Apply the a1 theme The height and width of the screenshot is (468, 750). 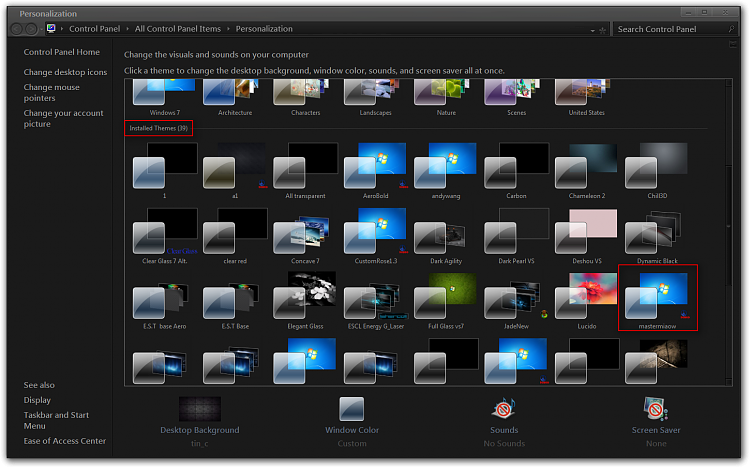[x=235, y=170]
